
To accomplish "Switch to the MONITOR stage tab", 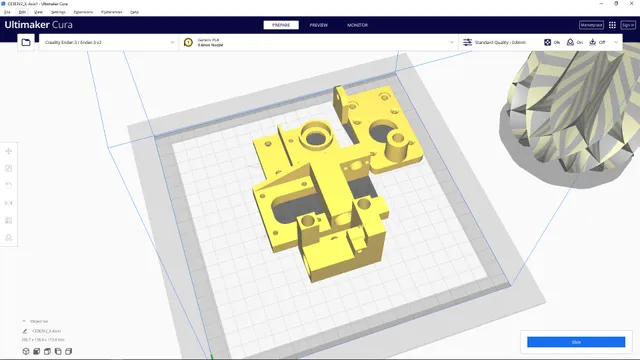I will [x=357, y=25].
